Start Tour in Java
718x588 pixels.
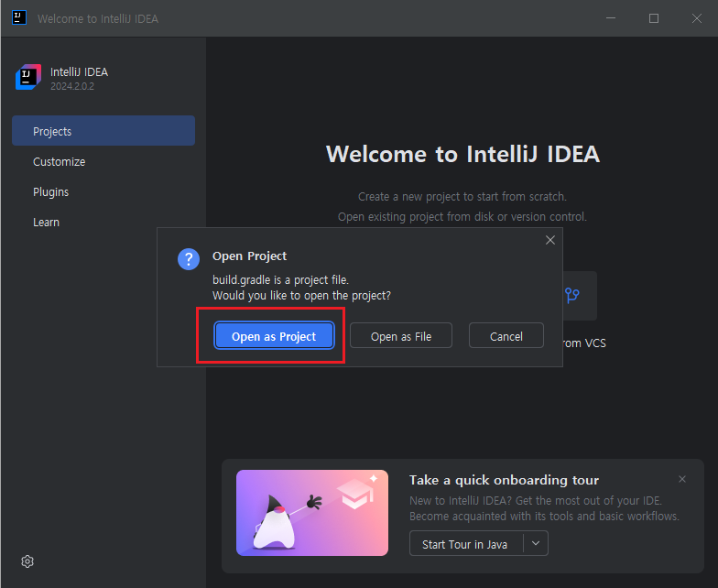[465, 544]
